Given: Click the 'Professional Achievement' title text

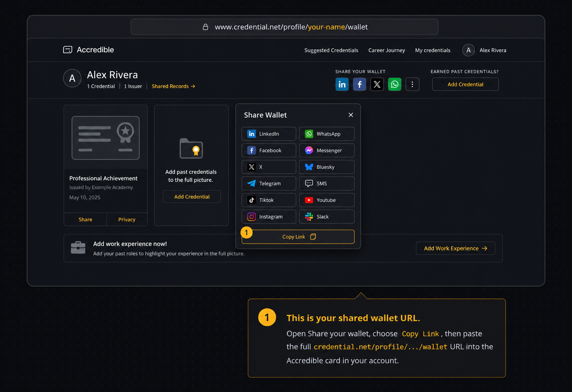Looking at the screenshot, I should coord(103,178).
